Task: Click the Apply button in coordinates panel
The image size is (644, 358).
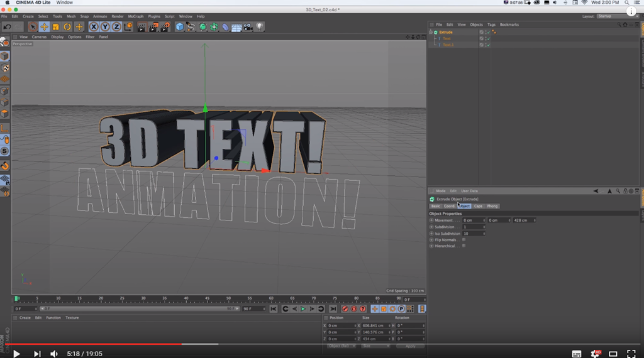Action: coord(410,346)
